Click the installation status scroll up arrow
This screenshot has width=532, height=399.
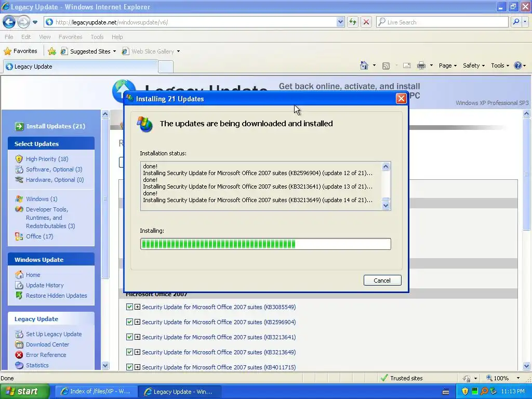(x=386, y=166)
